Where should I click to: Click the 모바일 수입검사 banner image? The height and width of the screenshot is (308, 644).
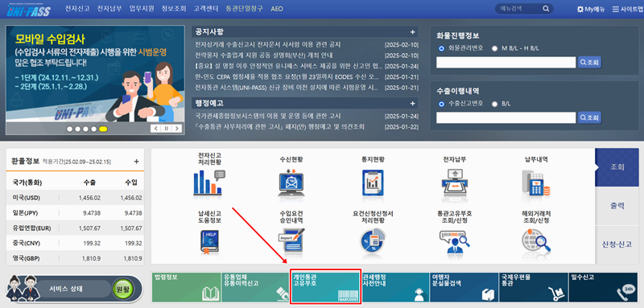pyautogui.click(x=95, y=74)
